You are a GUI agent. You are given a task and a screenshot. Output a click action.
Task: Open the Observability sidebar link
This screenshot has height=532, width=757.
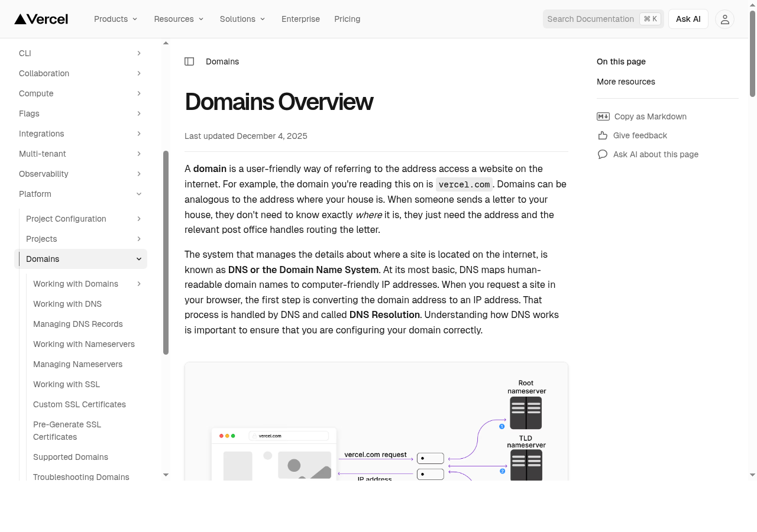coord(44,174)
